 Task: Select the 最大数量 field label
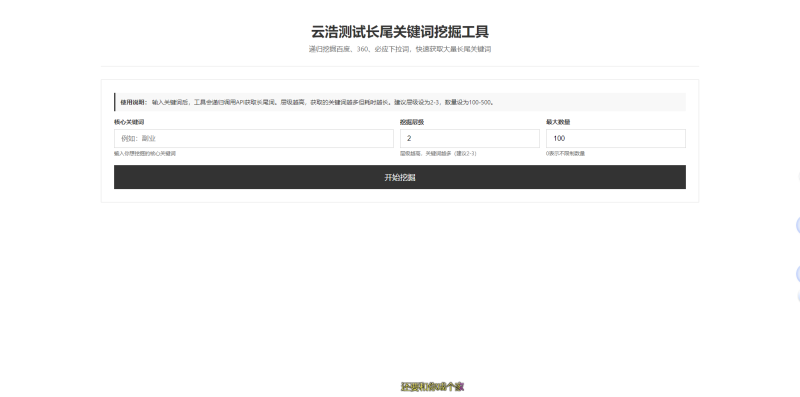pos(558,122)
